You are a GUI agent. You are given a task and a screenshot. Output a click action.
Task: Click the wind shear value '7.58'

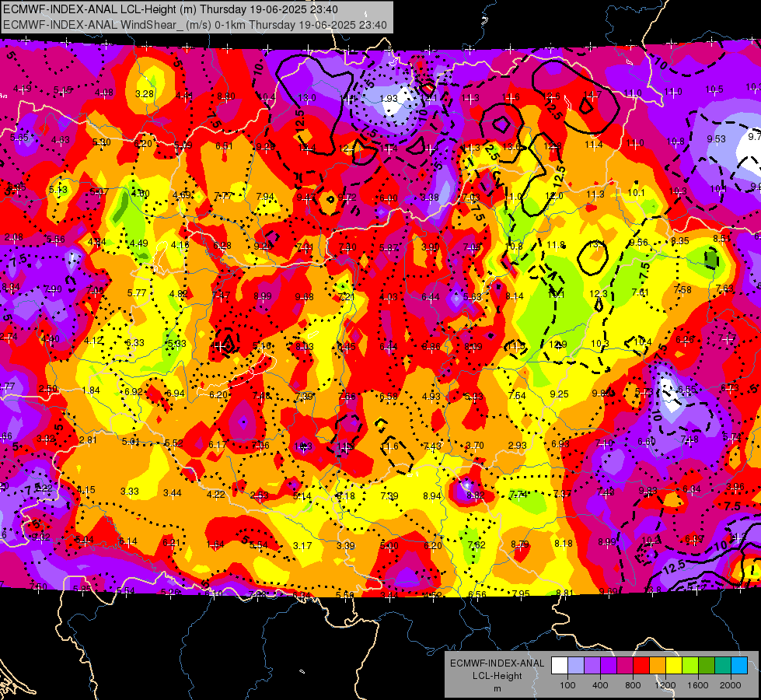click(682, 290)
